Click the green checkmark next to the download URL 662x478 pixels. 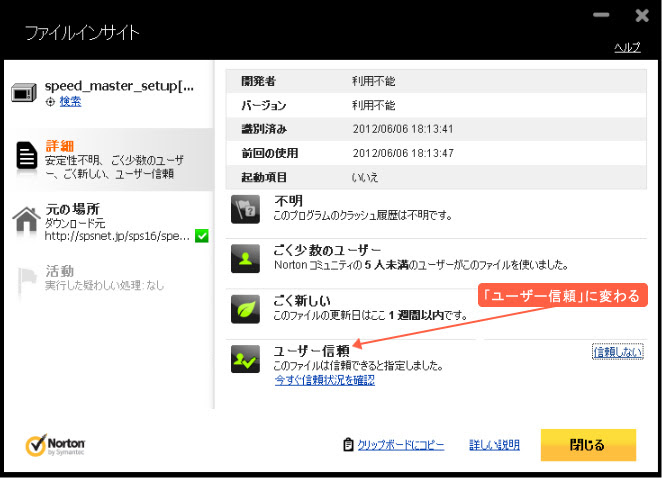[202, 236]
